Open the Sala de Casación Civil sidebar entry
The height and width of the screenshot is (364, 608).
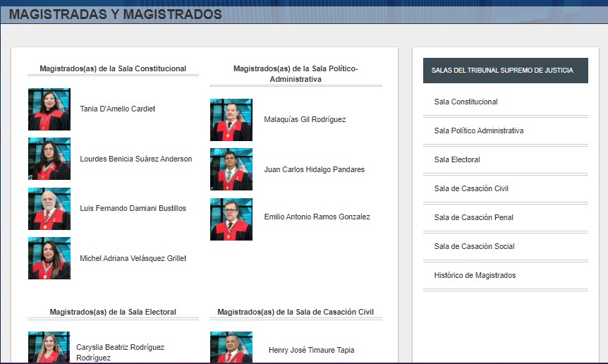click(x=470, y=188)
